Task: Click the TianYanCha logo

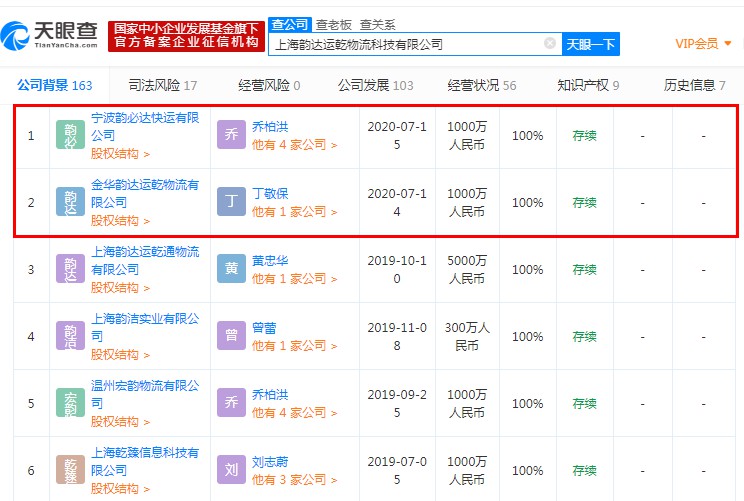Action: (49, 35)
